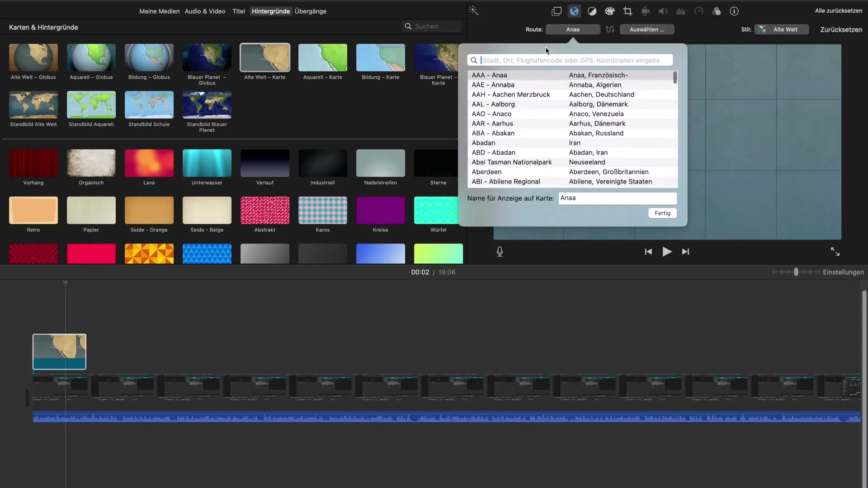The image size is (868, 488).
Task: Select ABI - Abilene Regional row
Action: (x=572, y=182)
